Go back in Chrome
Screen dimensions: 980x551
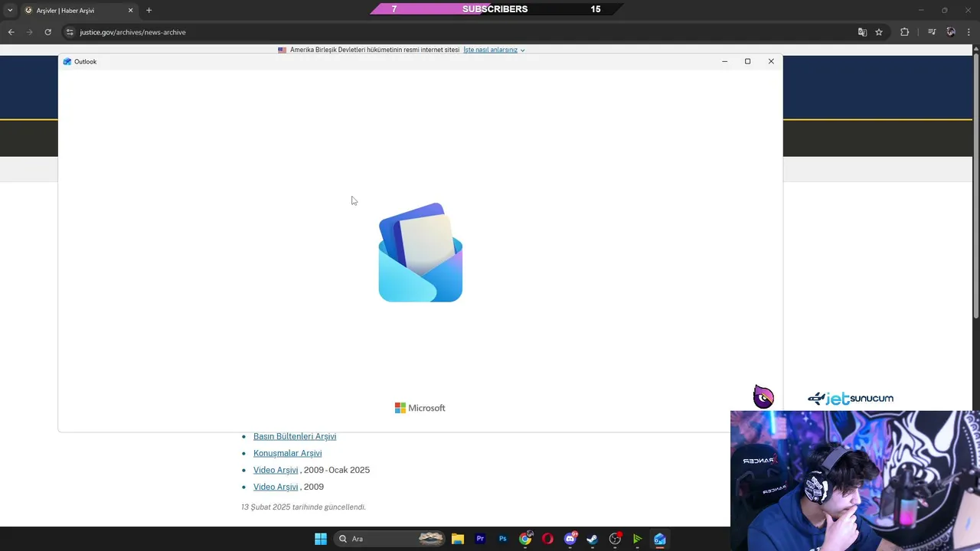11,32
